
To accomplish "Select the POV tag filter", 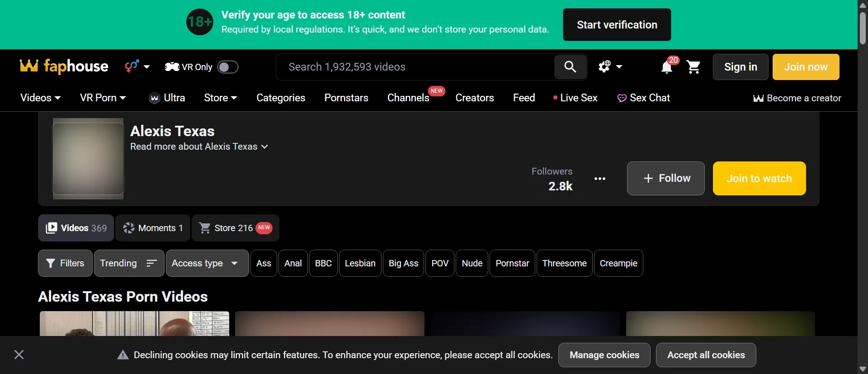I will [440, 263].
